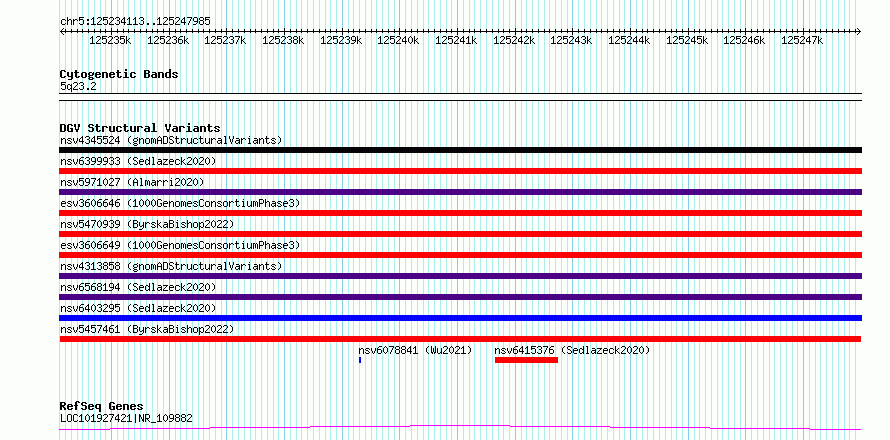Click the 125235k ruler position
This screenshot has height=440, width=890.
111,40
